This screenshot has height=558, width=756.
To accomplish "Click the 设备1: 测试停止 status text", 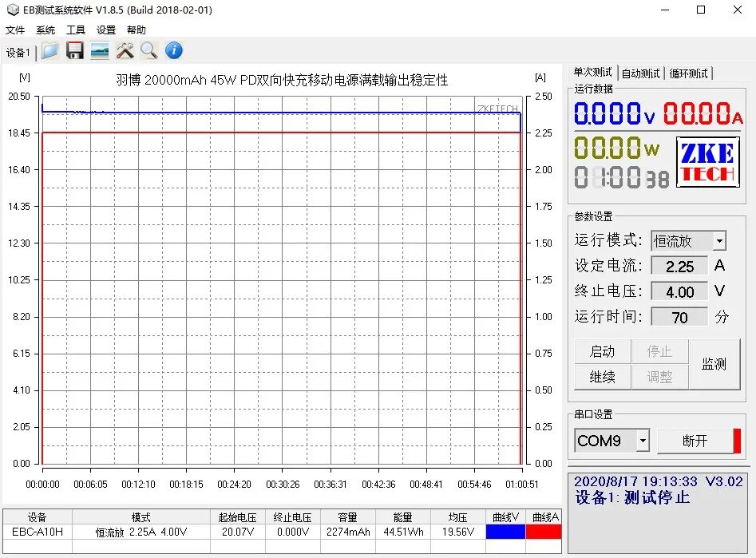I will [632, 497].
